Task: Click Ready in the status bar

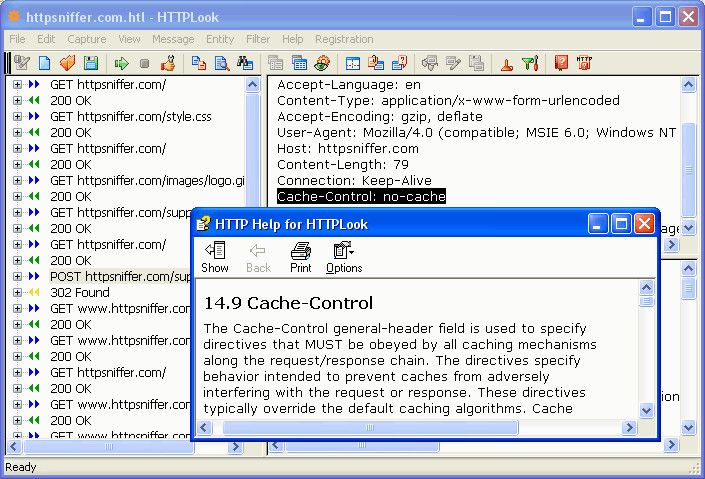Action: click(x=21, y=467)
